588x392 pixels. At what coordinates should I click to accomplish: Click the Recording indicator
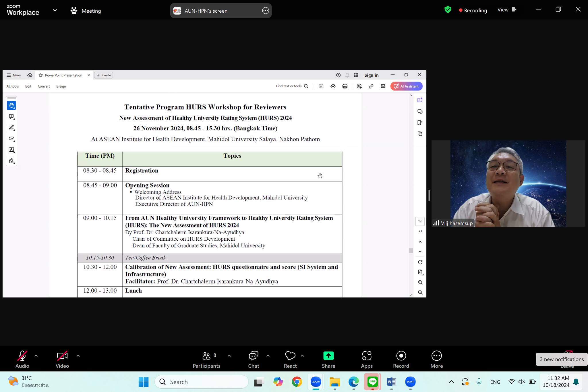click(x=473, y=10)
